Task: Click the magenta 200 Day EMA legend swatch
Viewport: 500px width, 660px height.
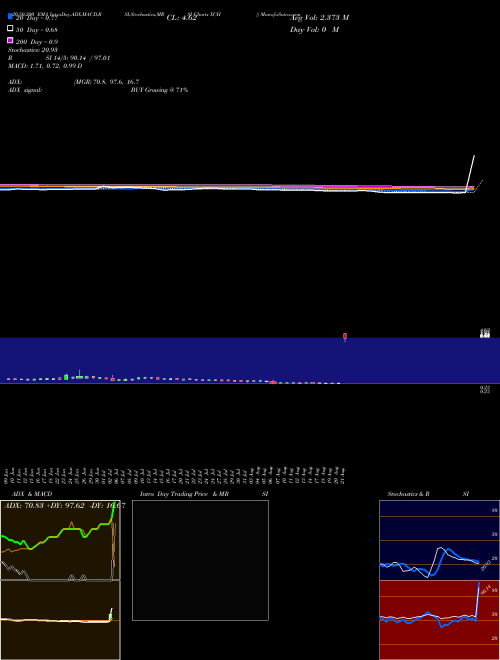Action: click(10, 40)
